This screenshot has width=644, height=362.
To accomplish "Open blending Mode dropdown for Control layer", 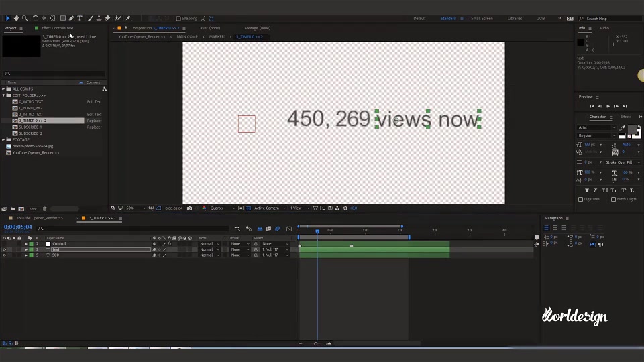I will pyautogui.click(x=209, y=244).
